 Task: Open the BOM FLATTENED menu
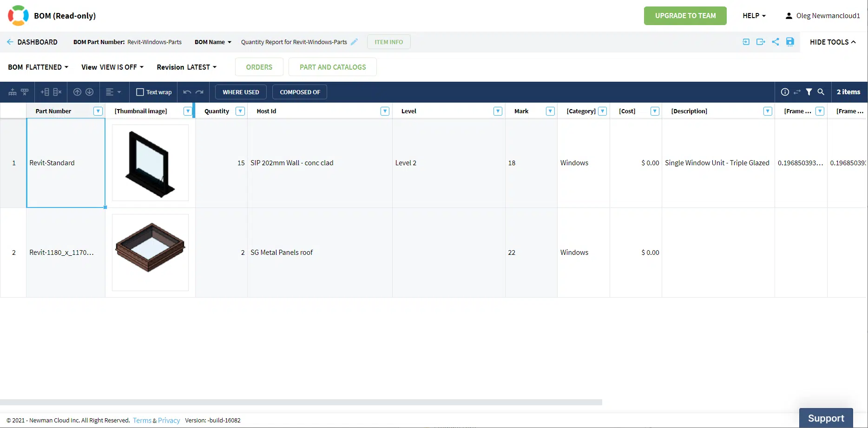38,67
